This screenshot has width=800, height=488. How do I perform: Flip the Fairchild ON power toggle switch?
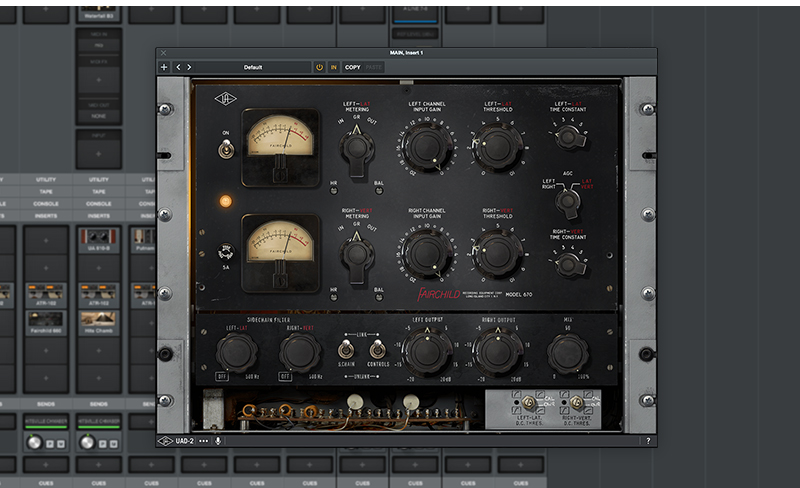click(226, 149)
